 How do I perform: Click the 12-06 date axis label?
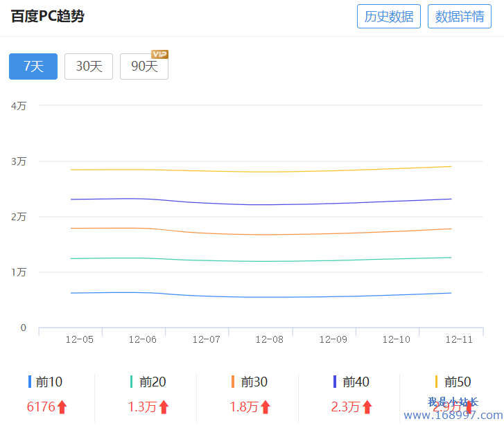click(142, 339)
